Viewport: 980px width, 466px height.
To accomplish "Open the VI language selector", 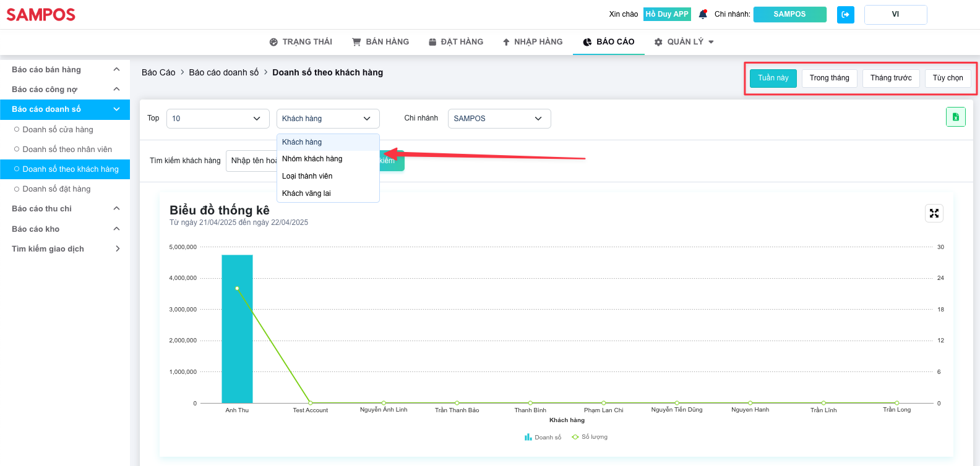I will (x=895, y=14).
